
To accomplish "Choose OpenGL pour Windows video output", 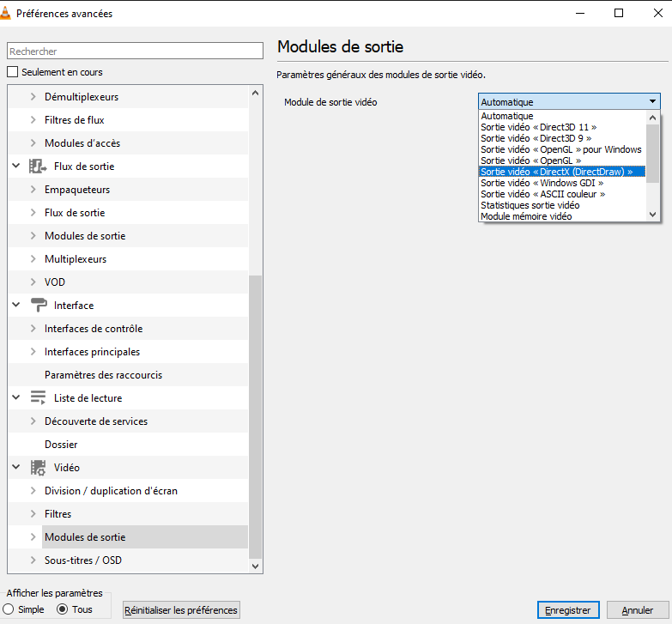I will (561, 149).
